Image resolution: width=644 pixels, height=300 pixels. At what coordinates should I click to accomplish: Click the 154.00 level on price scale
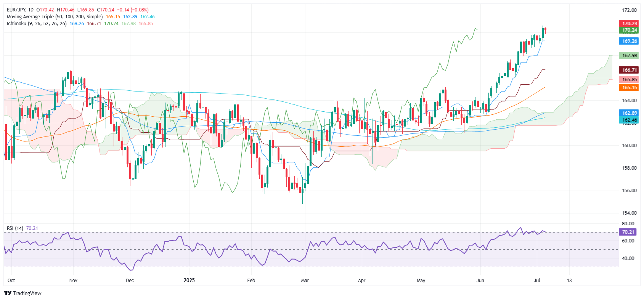pos(629,213)
